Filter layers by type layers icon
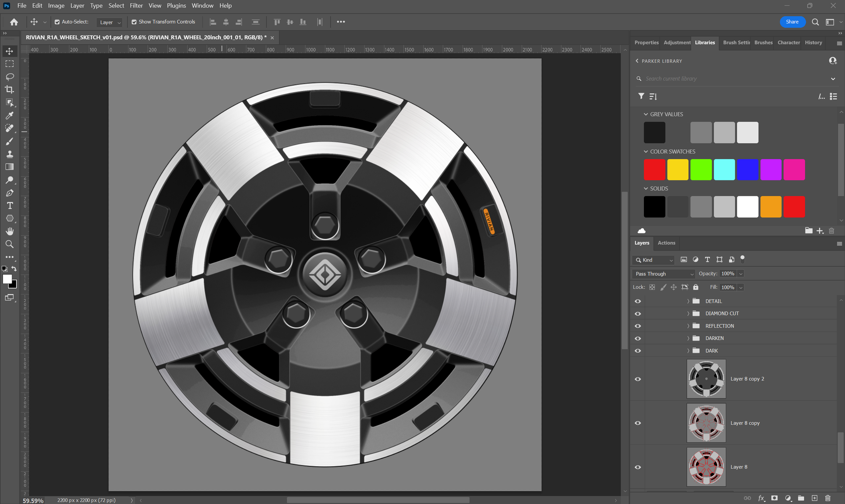This screenshot has height=504, width=845. (x=707, y=260)
